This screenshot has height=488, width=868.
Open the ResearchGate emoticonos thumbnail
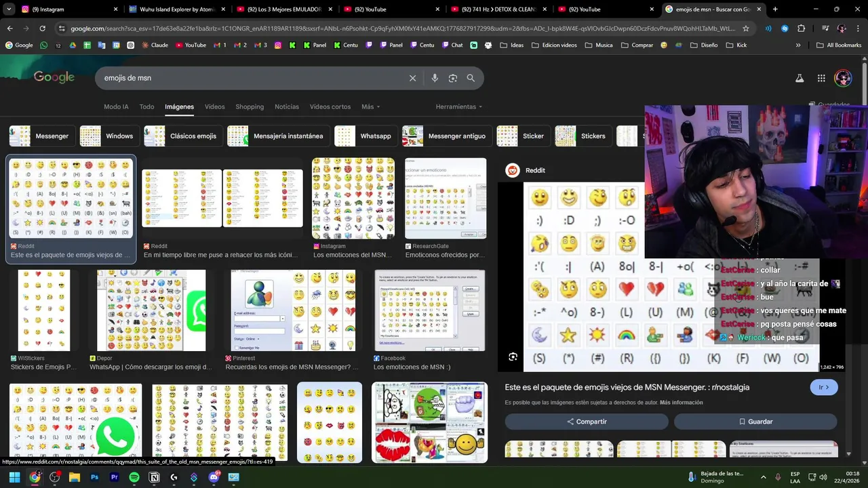point(446,199)
